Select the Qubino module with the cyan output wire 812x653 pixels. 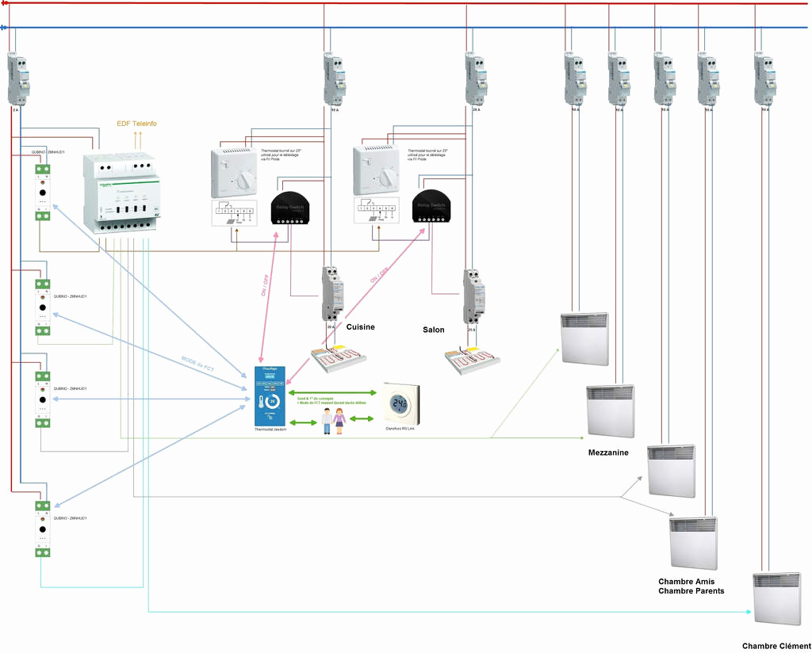tap(43, 529)
